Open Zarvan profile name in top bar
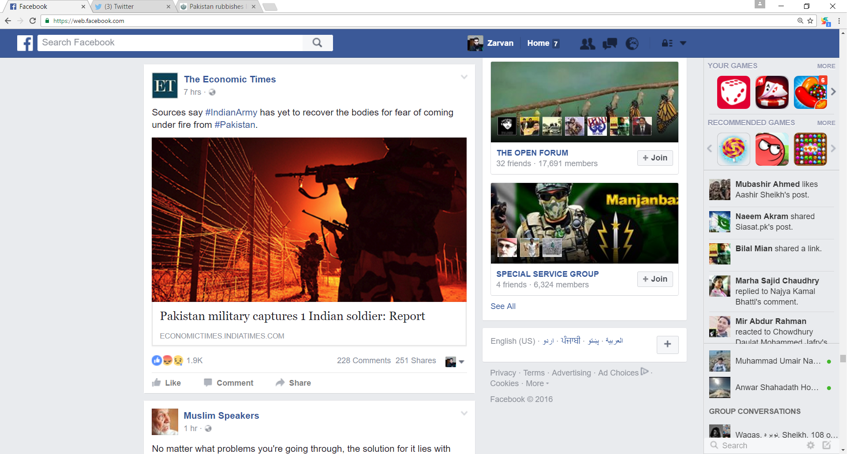The width and height of the screenshot is (868, 454). (500, 43)
